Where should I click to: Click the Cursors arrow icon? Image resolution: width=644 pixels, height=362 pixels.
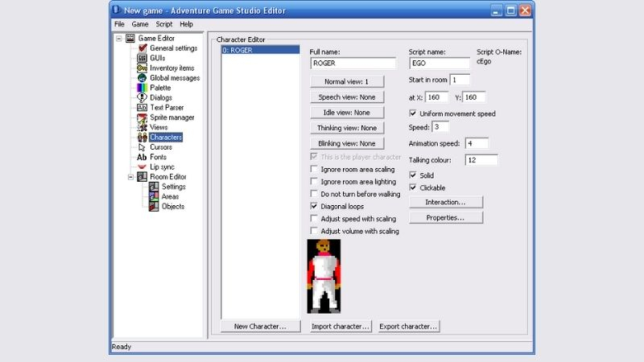pyautogui.click(x=142, y=147)
